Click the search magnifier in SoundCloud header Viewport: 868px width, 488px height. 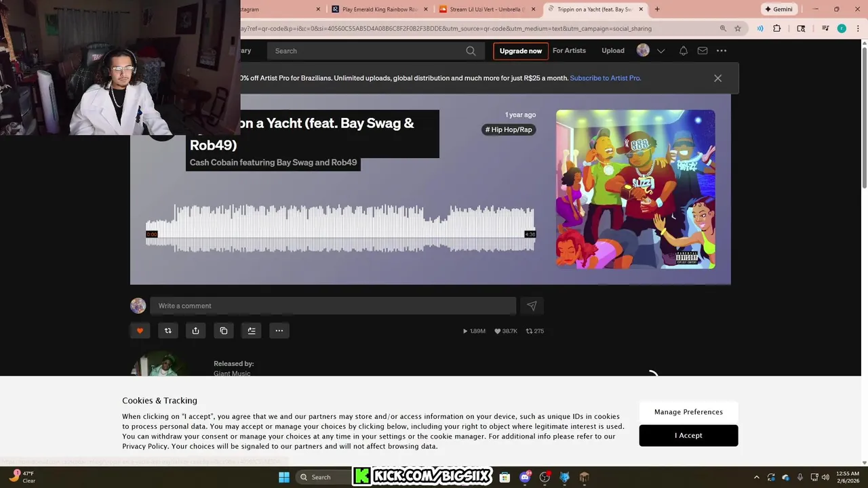pos(471,51)
